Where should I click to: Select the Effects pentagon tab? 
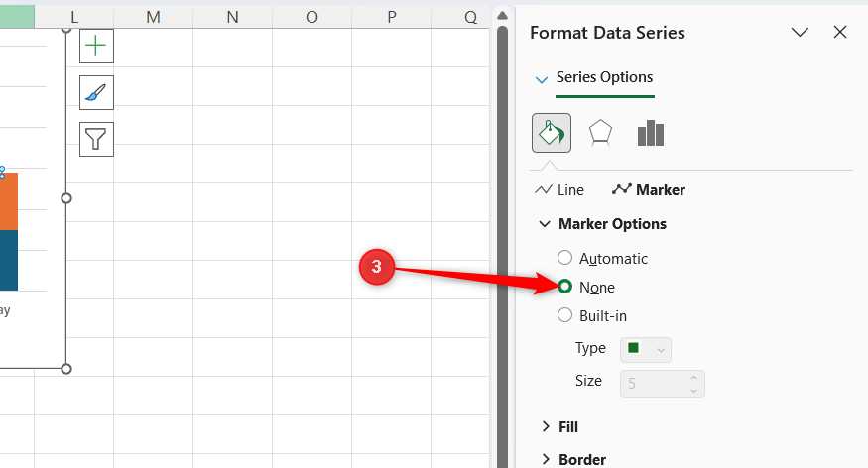click(x=600, y=133)
